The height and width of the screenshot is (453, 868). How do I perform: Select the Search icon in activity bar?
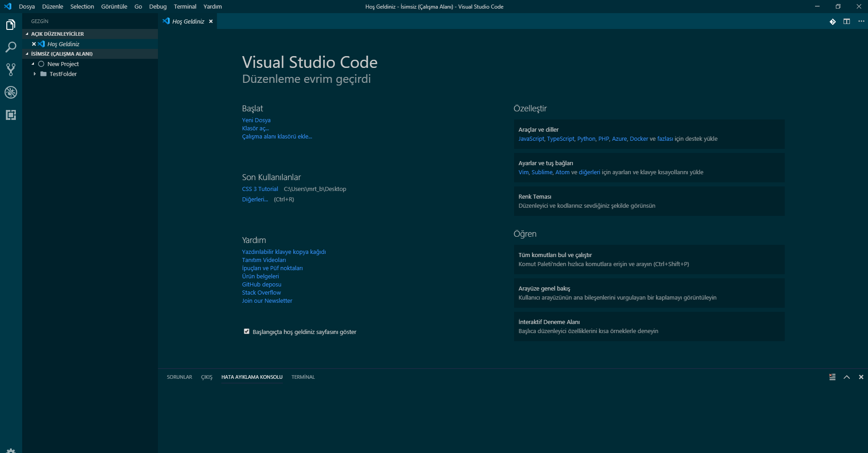click(10, 47)
